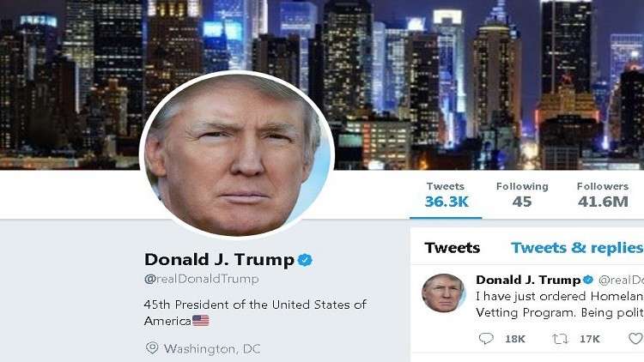Click the Washington, DC location text
The width and height of the screenshot is (644, 362).
tap(212, 349)
